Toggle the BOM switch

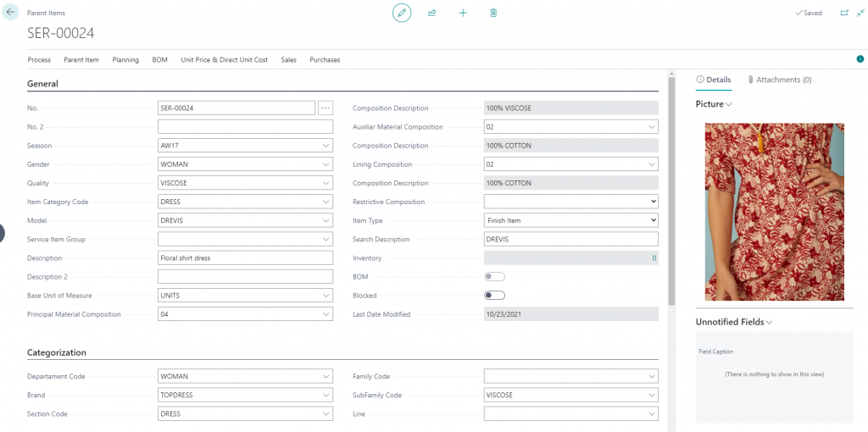click(494, 276)
